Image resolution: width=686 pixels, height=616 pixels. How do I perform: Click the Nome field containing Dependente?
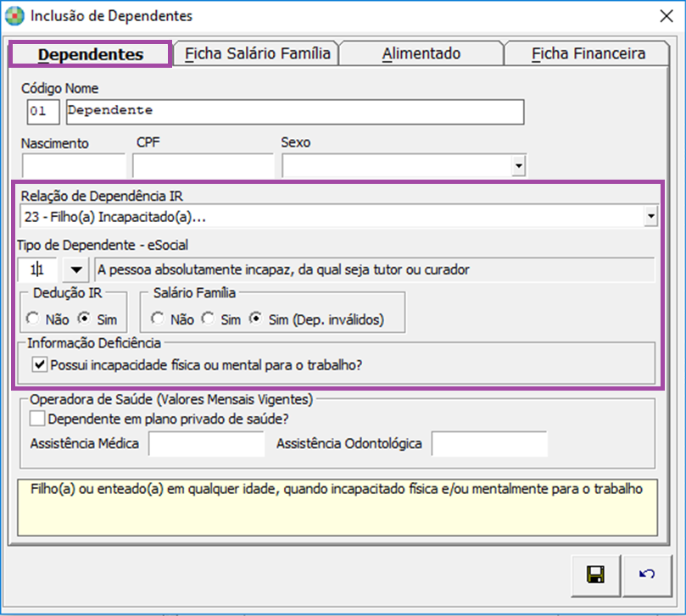[295, 112]
